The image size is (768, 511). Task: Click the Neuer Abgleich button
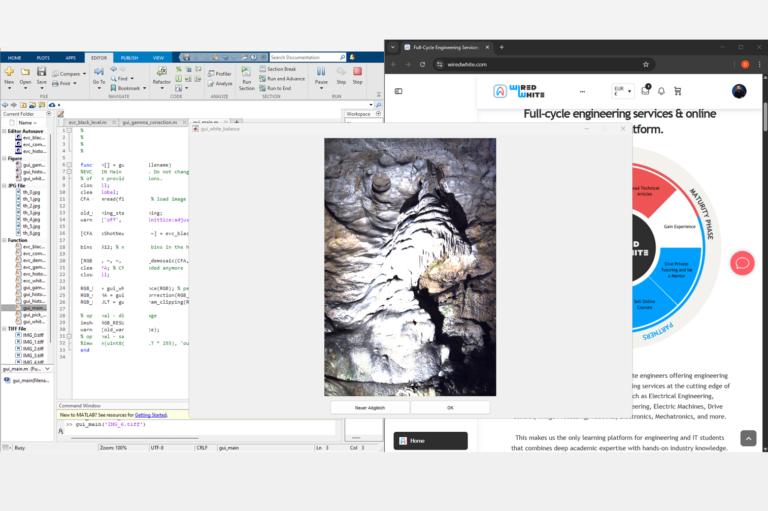370,408
